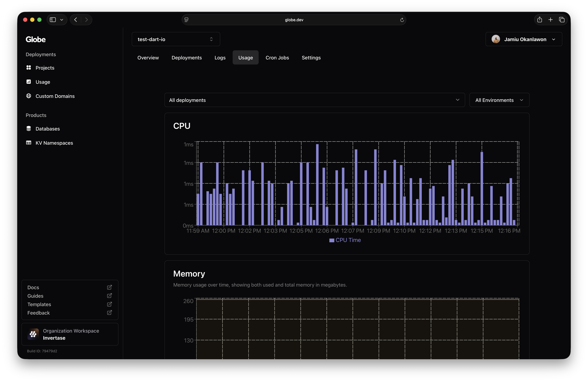Open the Feedback link
Image resolution: width=588 pixels, height=382 pixels.
click(x=39, y=313)
